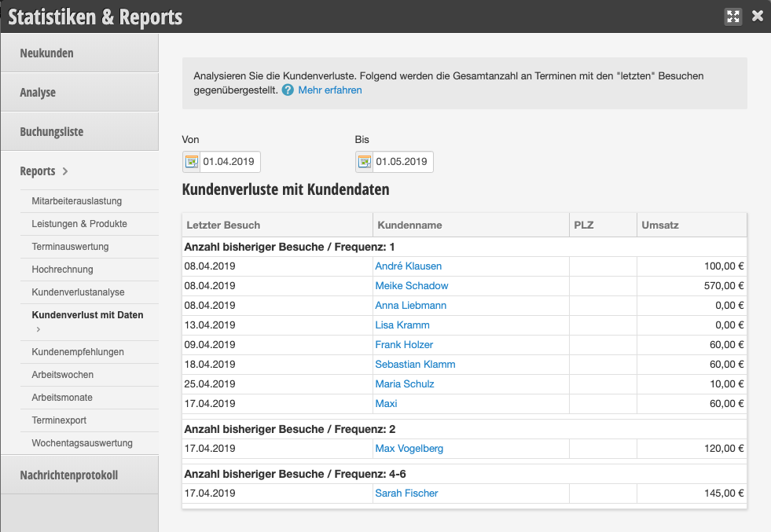Click the help question mark icon
This screenshot has height=532, width=771.
click(288, 90)
